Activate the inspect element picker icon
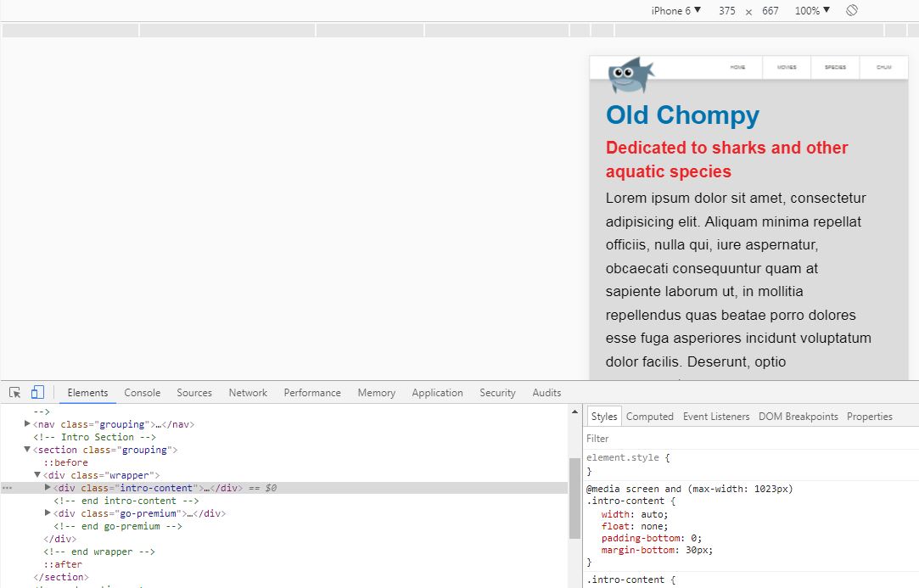The width and height of the screenshot is (919, 588). point(14,393)
